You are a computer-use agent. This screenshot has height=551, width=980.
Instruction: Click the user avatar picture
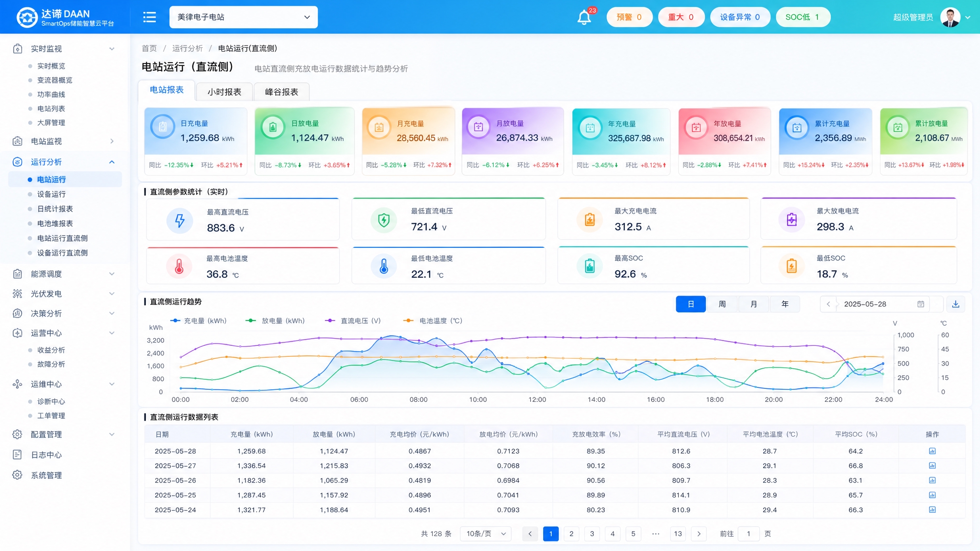pyautogui.click(x=950, y=17)
